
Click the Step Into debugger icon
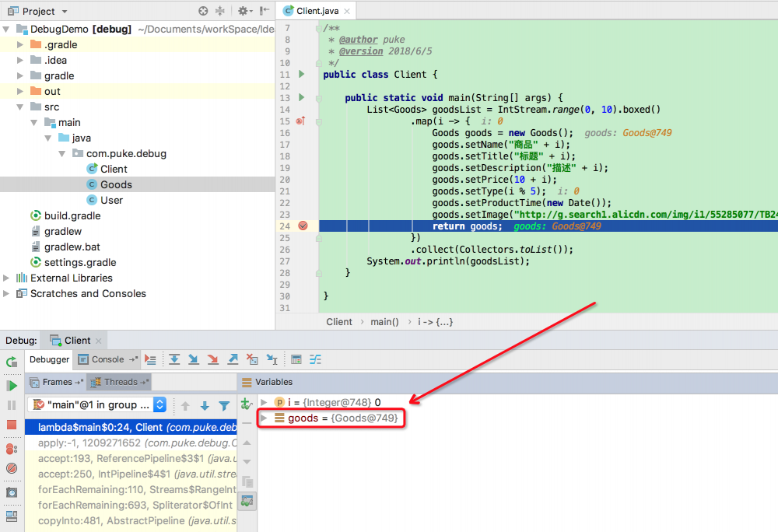pos(194,359)
